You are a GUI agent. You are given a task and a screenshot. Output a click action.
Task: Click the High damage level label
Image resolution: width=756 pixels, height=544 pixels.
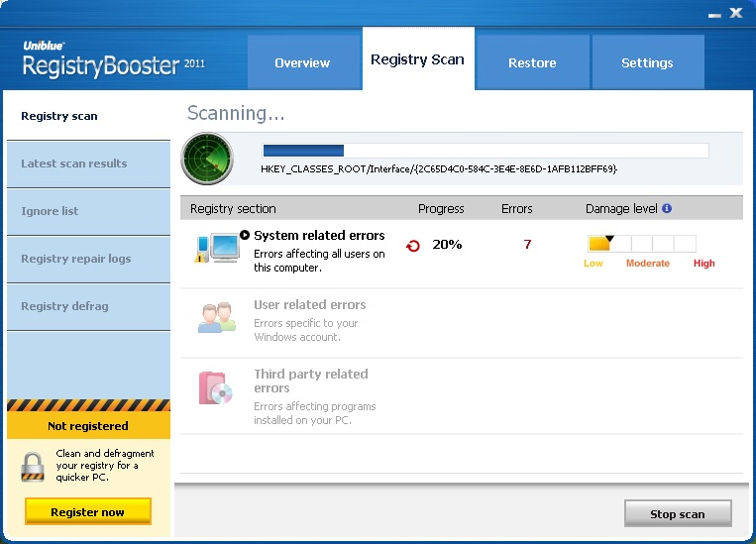tap(703, 264)
